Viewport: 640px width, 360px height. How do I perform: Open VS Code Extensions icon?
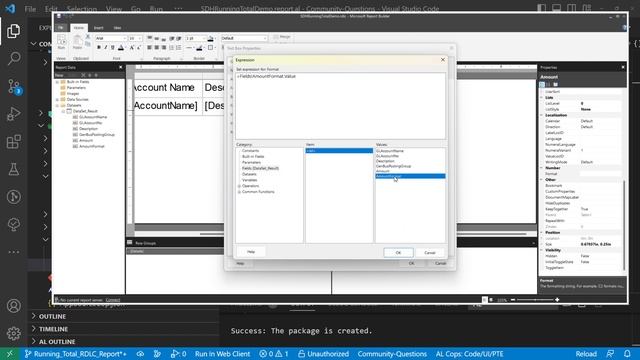coord(13,142)
